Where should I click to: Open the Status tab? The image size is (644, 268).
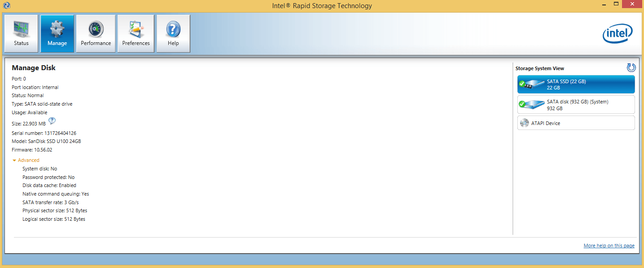(21, 34)
